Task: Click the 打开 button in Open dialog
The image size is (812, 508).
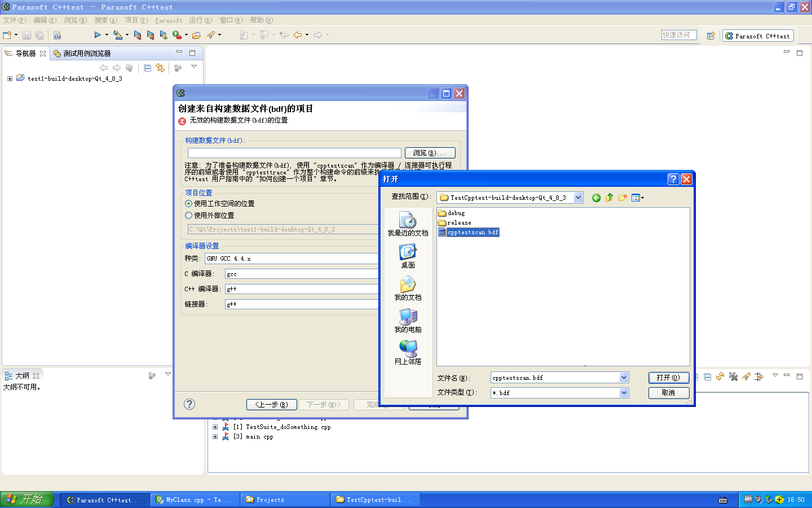Action: pos(668,378)
